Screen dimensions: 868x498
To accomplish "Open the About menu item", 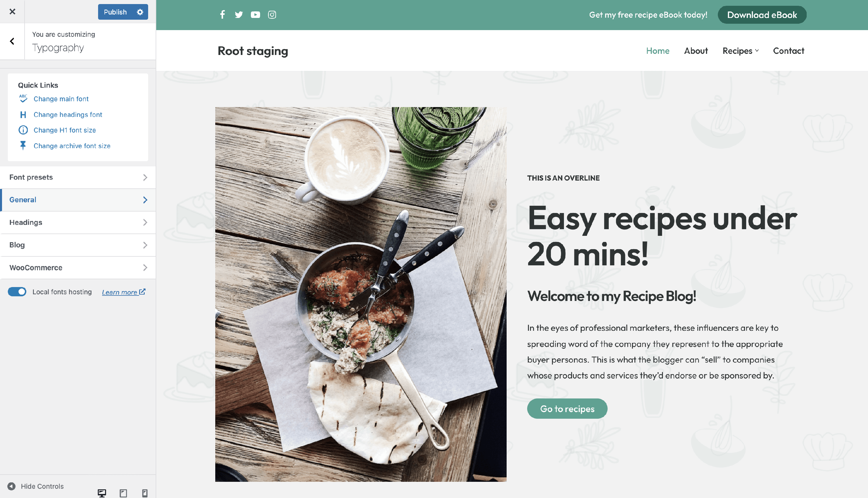I will [x=696, y=51].
